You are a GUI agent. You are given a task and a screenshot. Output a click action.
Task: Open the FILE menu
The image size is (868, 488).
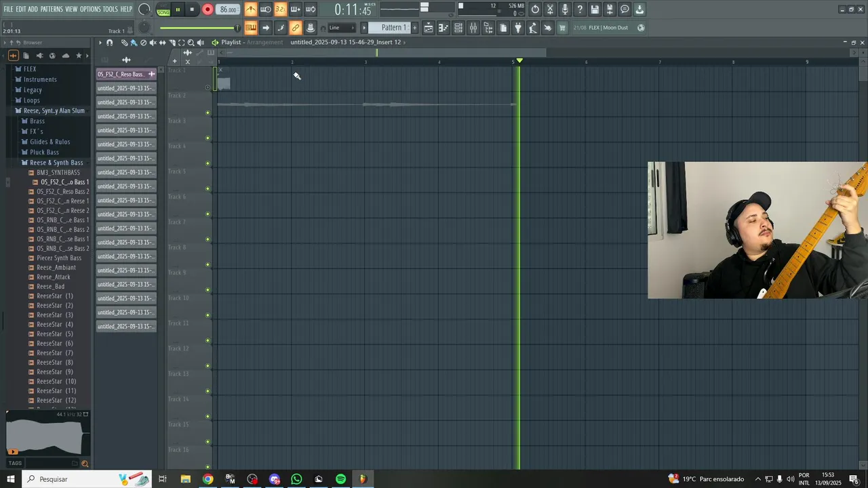(x=8, y=9)
